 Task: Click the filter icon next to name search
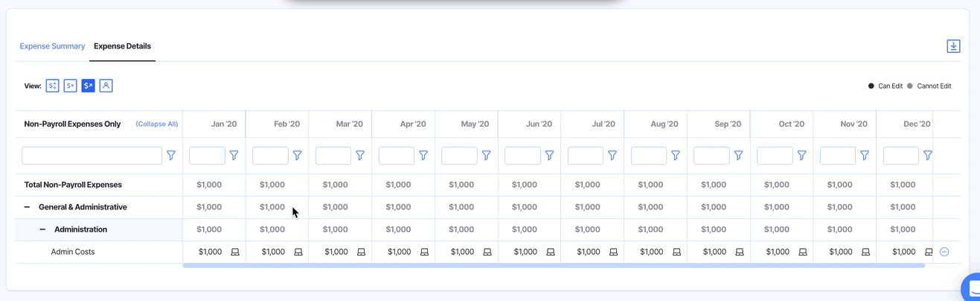point(171,156)
